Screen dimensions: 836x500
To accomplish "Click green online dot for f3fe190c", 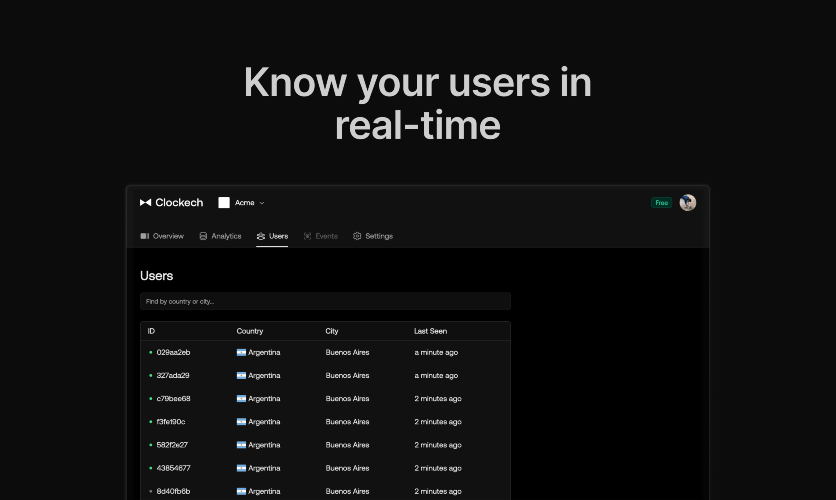I will point(150,422).
